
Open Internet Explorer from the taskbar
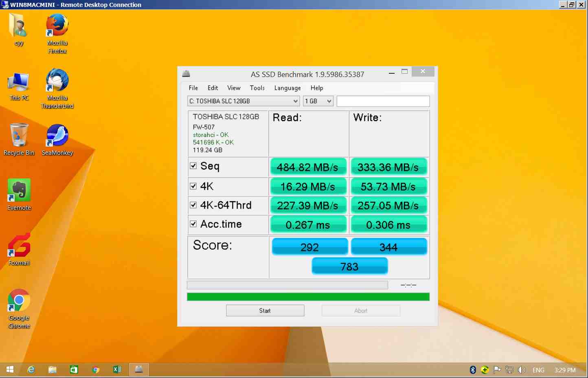tap(31, 369)
